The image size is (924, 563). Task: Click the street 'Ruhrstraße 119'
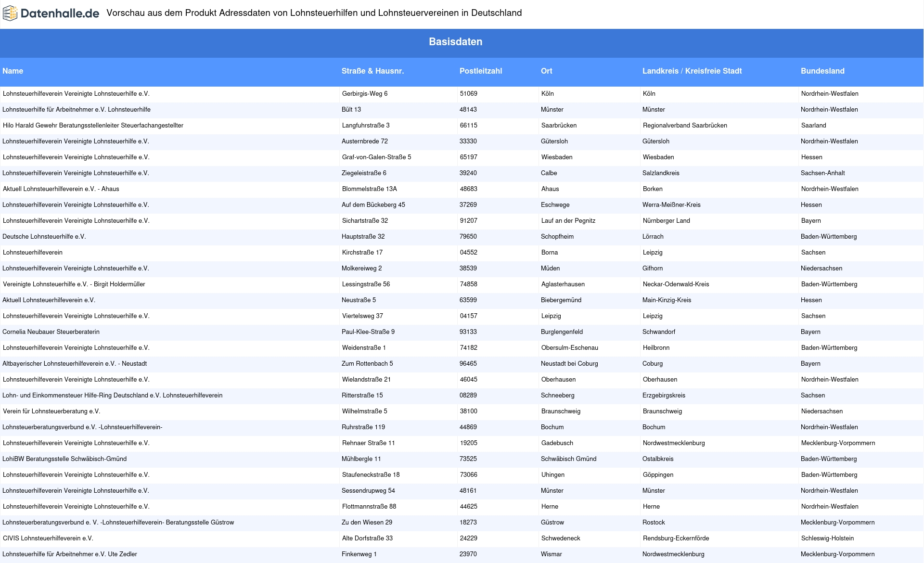tap(363, 427)
